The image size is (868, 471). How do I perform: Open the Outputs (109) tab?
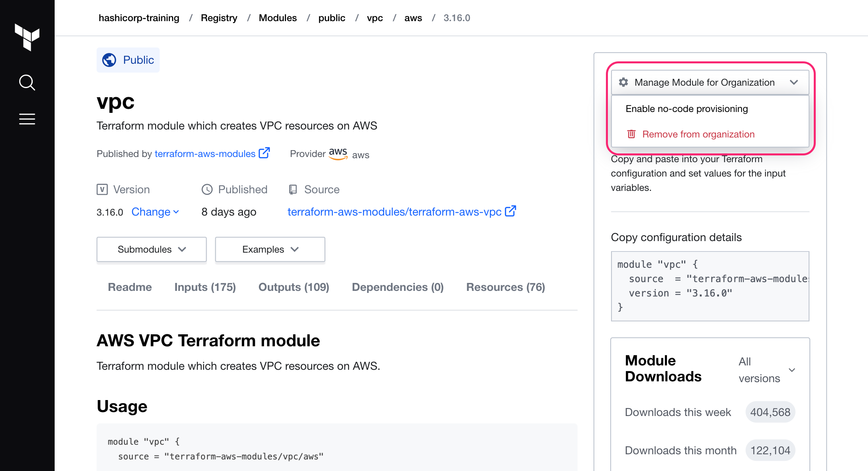tap(294, 287)
